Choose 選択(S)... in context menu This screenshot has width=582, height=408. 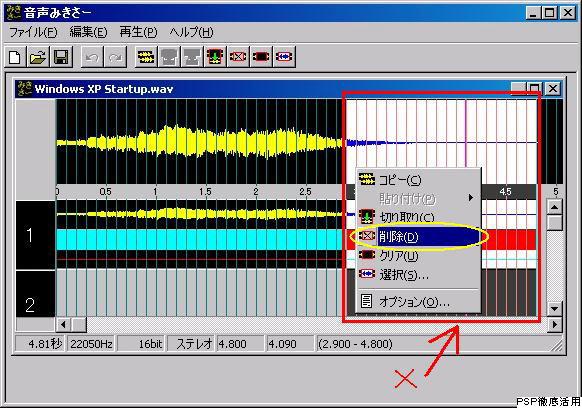[418, 275]
